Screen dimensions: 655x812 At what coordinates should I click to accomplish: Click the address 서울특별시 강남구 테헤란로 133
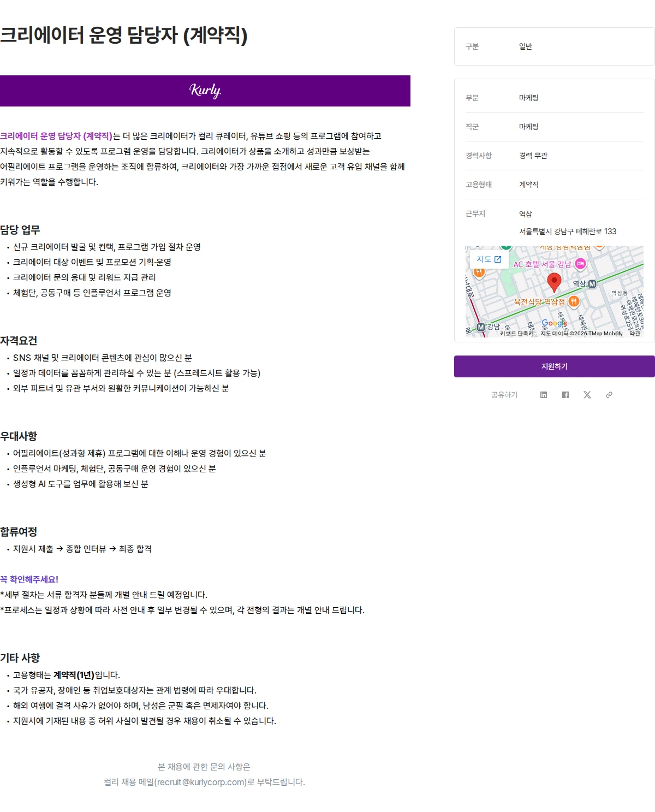(568, 232)
